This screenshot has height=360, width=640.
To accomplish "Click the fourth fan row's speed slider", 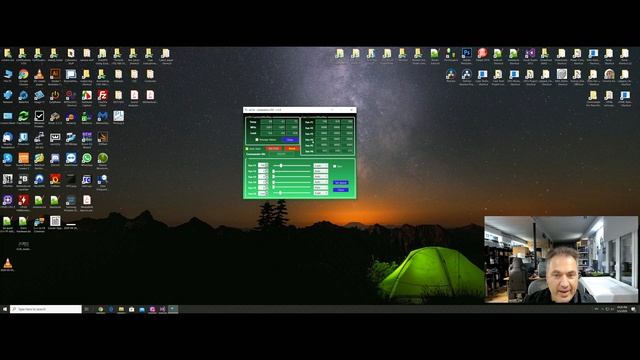I will point(292,182).
